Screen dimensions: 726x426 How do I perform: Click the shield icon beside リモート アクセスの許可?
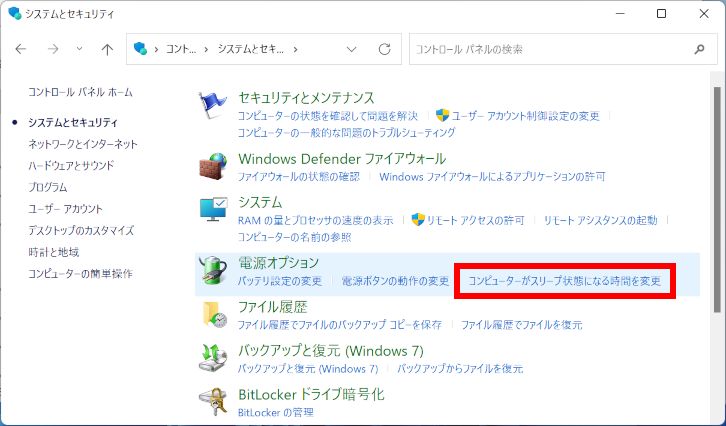click(418, 220)
